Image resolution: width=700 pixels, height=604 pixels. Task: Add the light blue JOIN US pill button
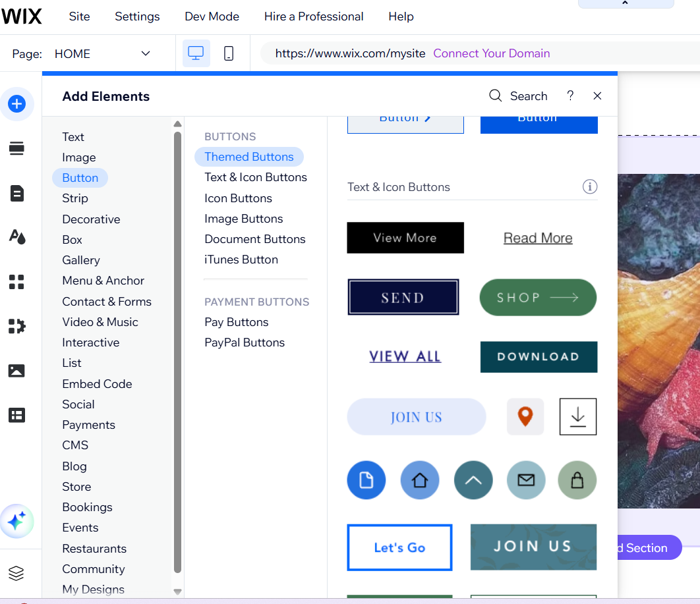pos(417,417)
